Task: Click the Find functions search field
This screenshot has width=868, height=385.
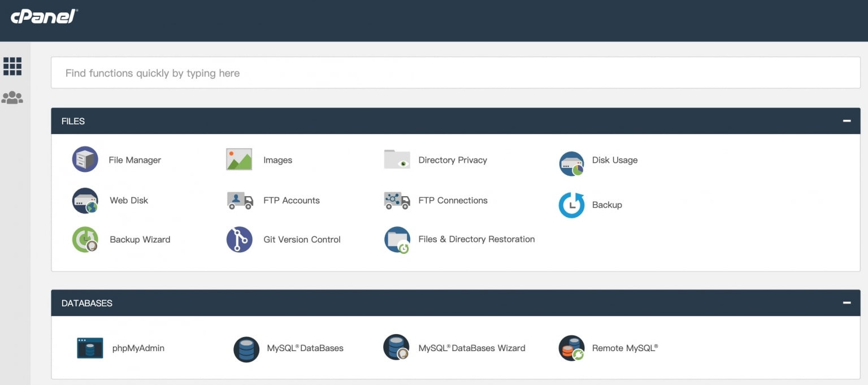Action: click(x=455, y=73)
